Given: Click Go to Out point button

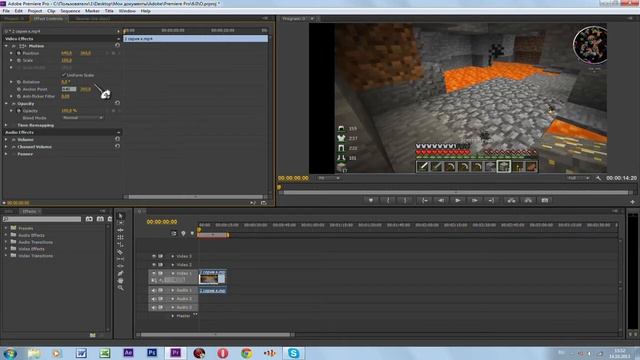Looking at the screenshot, I should tap(491, 200).
